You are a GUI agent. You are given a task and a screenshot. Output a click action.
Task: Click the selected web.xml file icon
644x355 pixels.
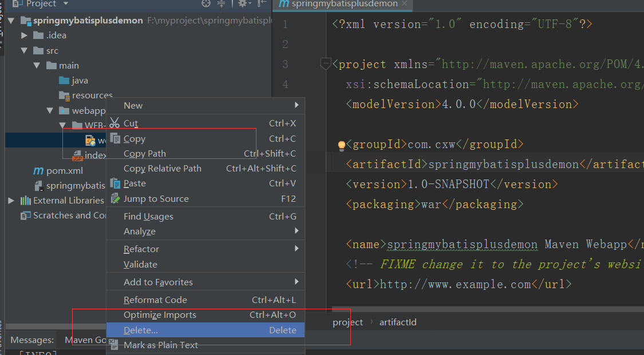[90, 140]
